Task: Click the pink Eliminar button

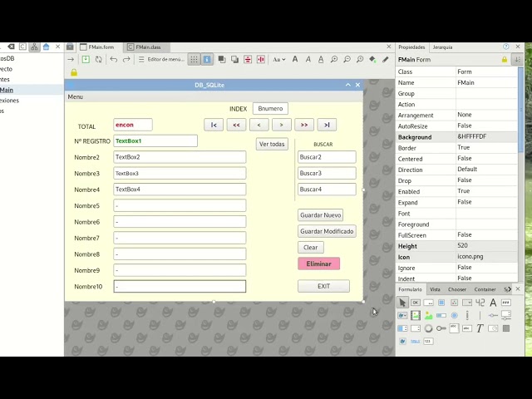Action: (x=318, y=264)
